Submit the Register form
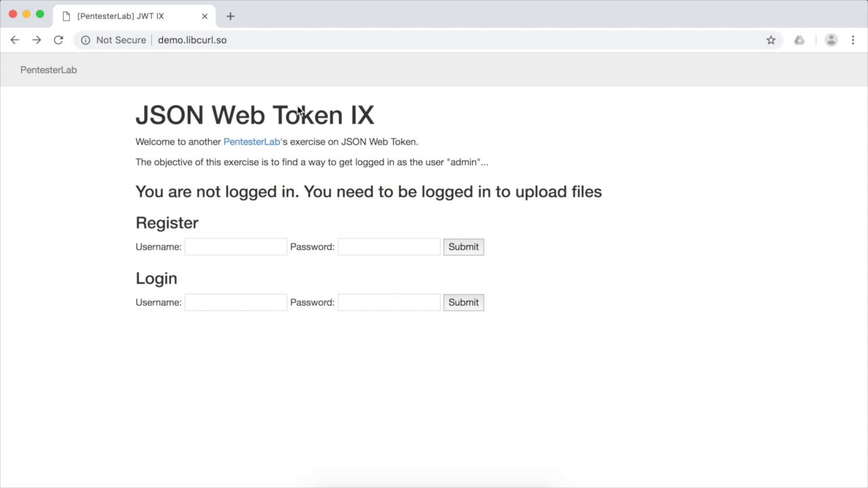The width and height of the screenshot is (868, 488). pos(464,247)
